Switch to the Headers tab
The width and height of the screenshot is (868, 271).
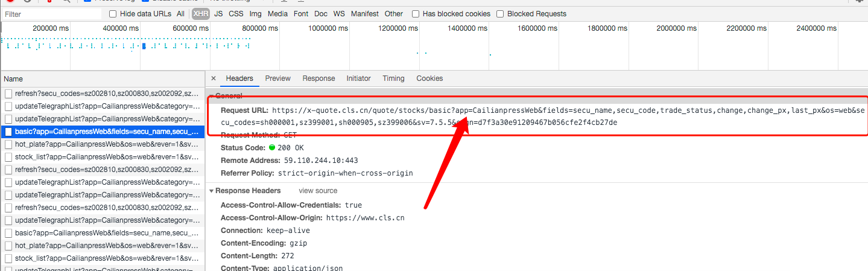coord(239,78)
